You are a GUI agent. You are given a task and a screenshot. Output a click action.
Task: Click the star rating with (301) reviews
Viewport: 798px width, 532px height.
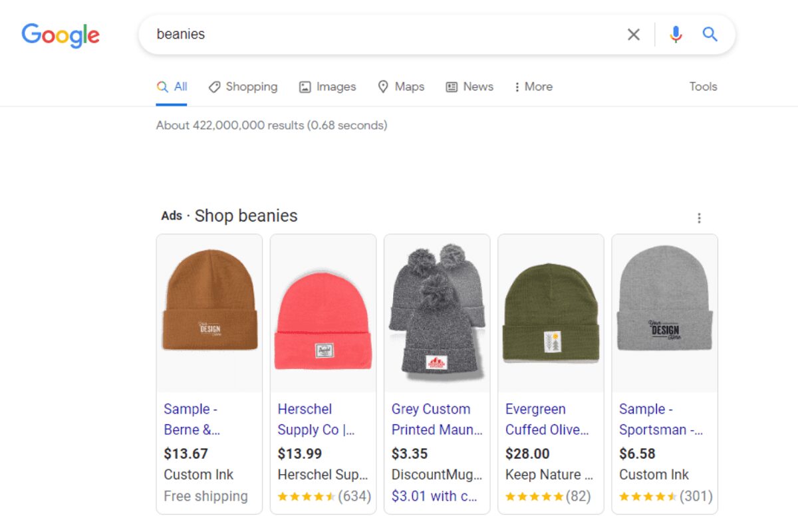pos(665,496)
